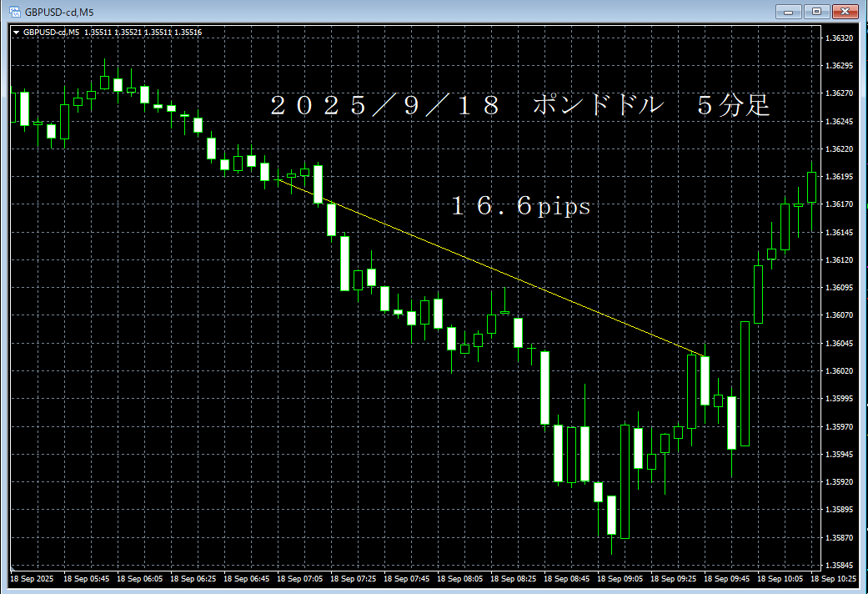Click the '18 Sep 10:25' time axis label

pos(833,578)
